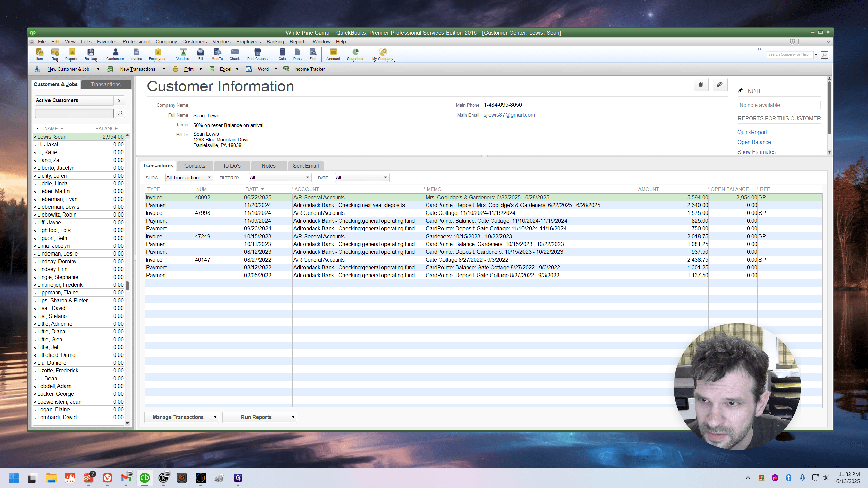Image resolution: width=868 pixels, height=488 pixels.
Task: Switch to the To Do's tab
Action: [232, 166]
